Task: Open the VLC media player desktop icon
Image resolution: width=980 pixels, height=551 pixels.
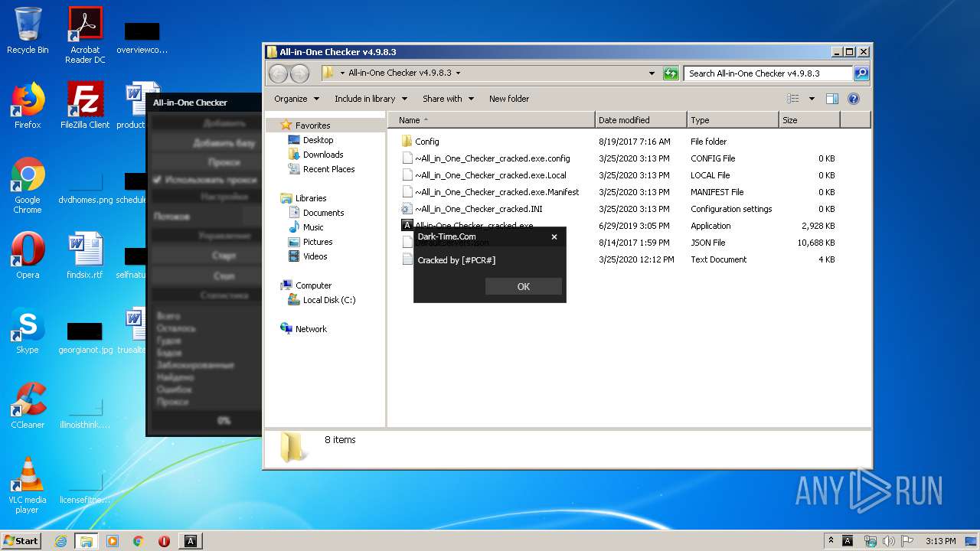Action: click(28, 485)
